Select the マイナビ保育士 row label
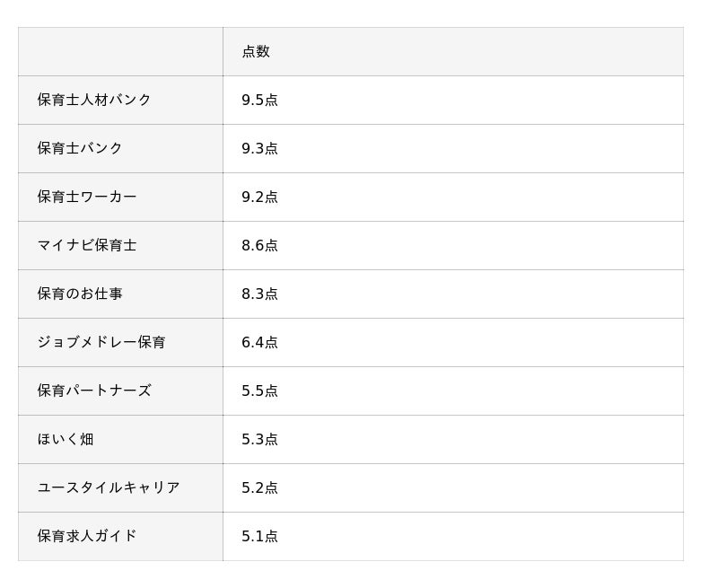Screen dimensions: 718x588 pos(87,245)
